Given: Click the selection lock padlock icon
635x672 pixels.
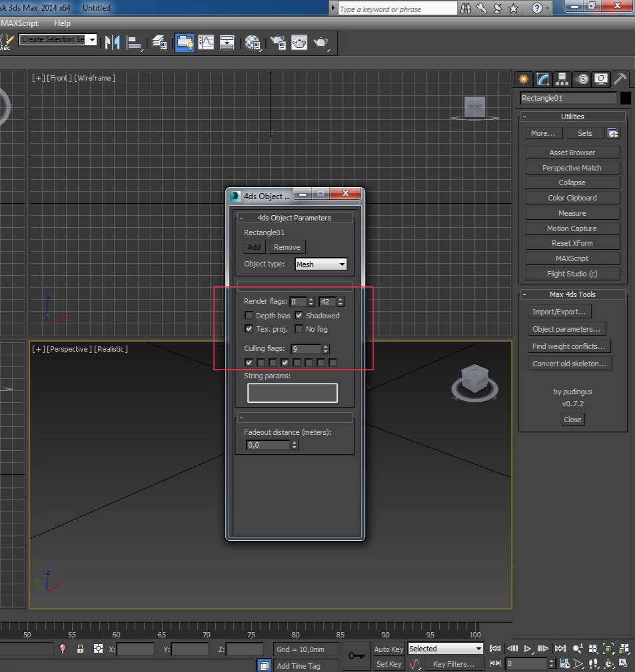Looking at the screenshot, I should tap(80, 649).
